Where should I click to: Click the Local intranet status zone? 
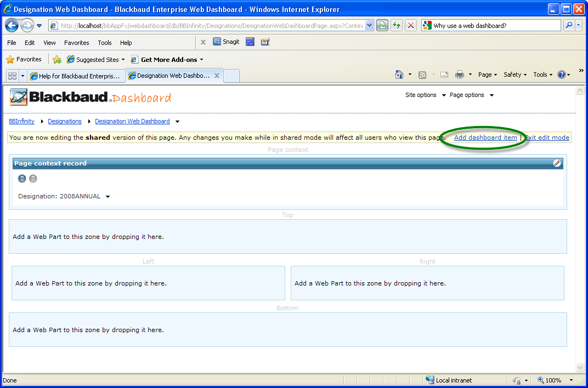(449, 380)
